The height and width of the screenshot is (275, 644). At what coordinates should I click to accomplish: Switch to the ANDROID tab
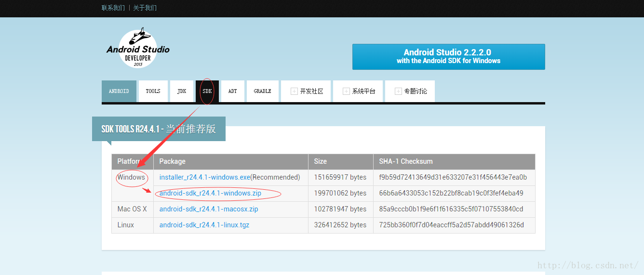[119, 91]
